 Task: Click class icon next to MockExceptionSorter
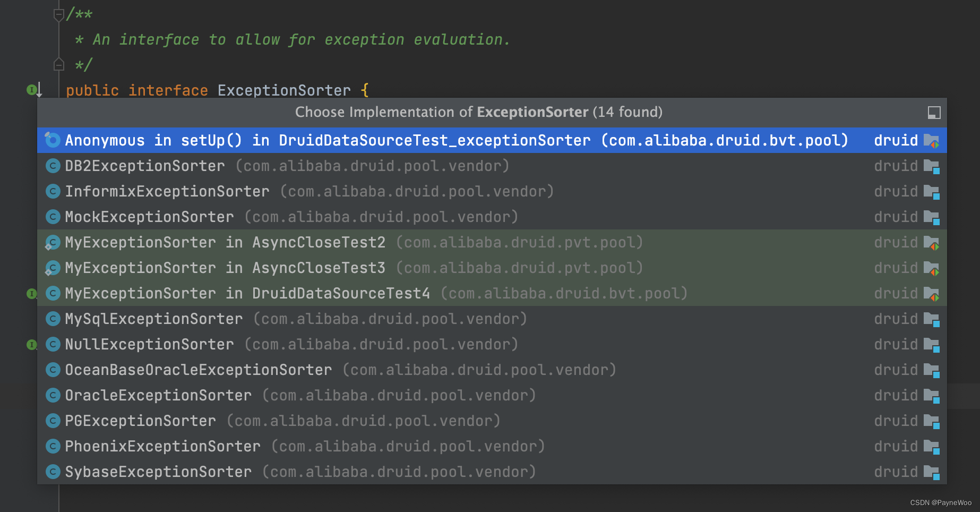(53, 217)
